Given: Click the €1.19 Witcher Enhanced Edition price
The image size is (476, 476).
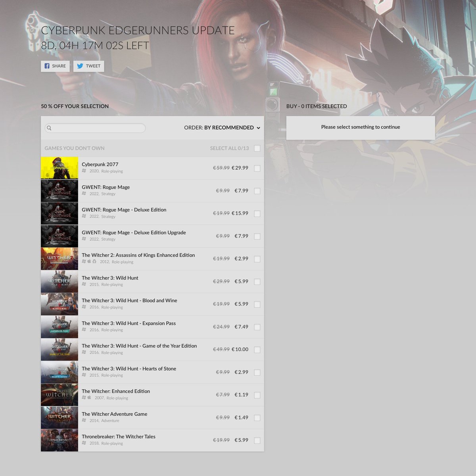Looking at the screenshot, I should (x=241, y=395).
